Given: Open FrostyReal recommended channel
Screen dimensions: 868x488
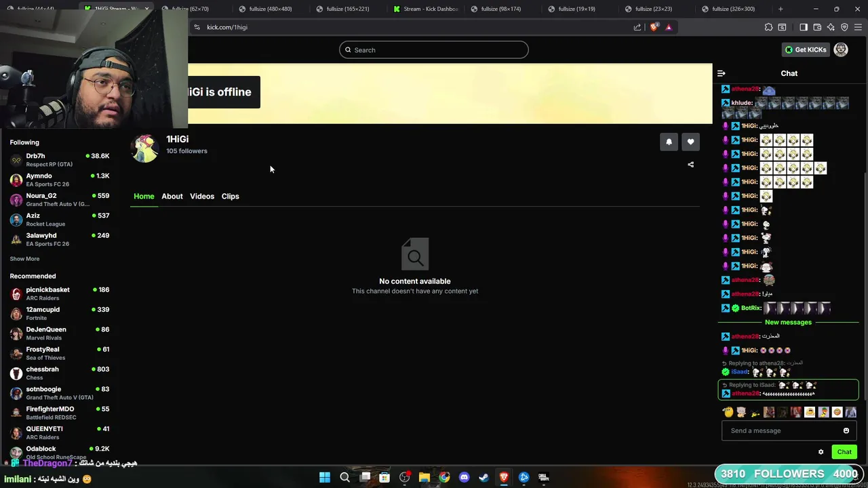Looking at the screenshot, I should [60, 353].
